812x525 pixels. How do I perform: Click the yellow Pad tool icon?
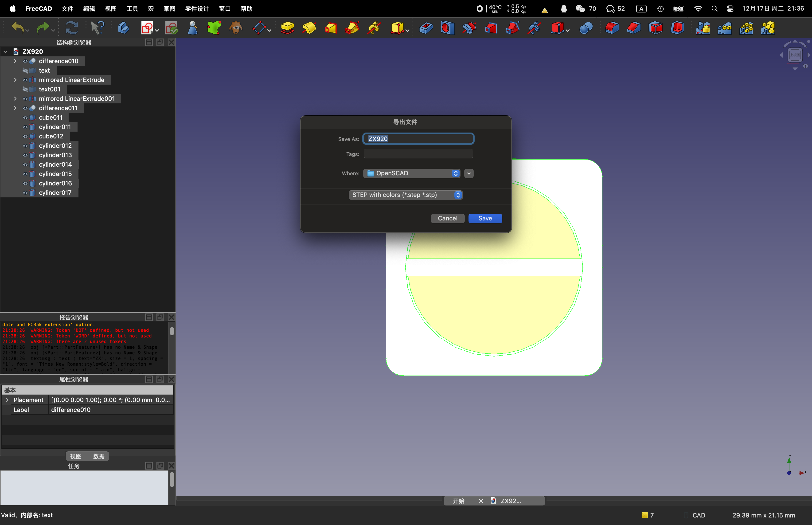coord(287,28)
